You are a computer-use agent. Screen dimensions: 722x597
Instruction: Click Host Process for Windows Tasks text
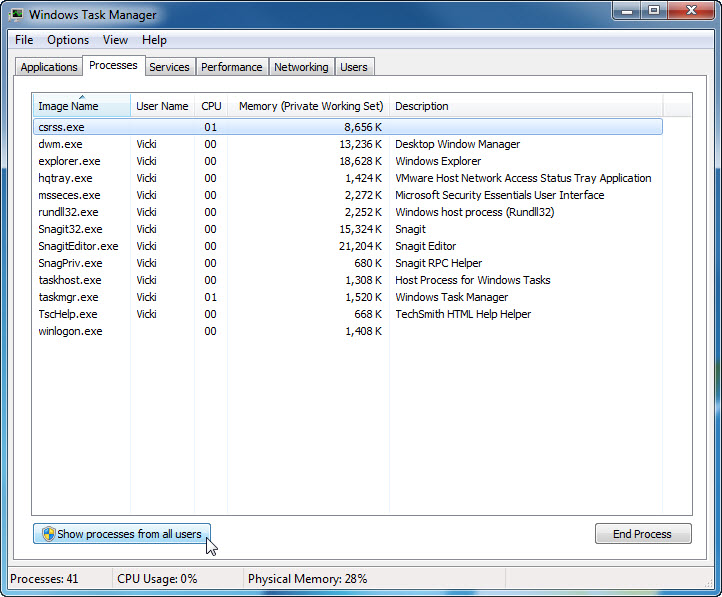coord(473,280)
